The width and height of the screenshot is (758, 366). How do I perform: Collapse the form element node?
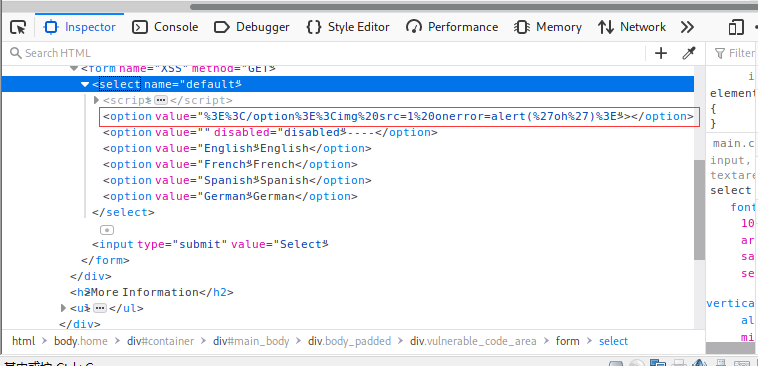tap(74, 68)
